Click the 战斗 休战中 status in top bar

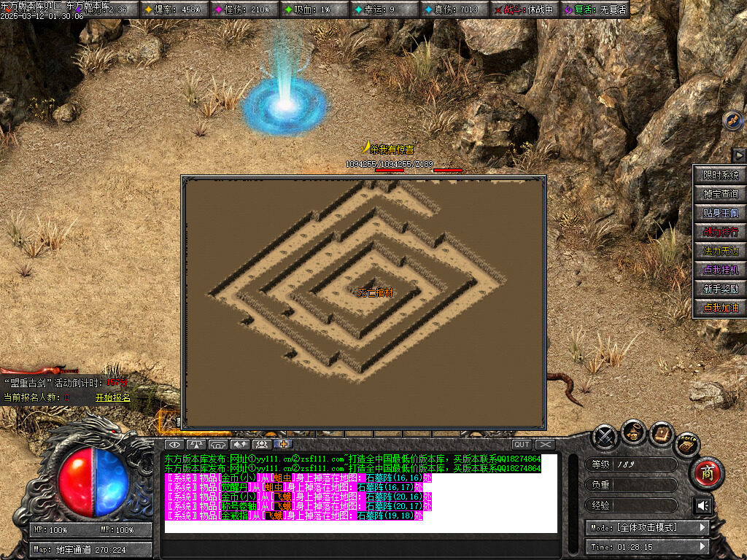pyautogui.click(x=524, y=9)
